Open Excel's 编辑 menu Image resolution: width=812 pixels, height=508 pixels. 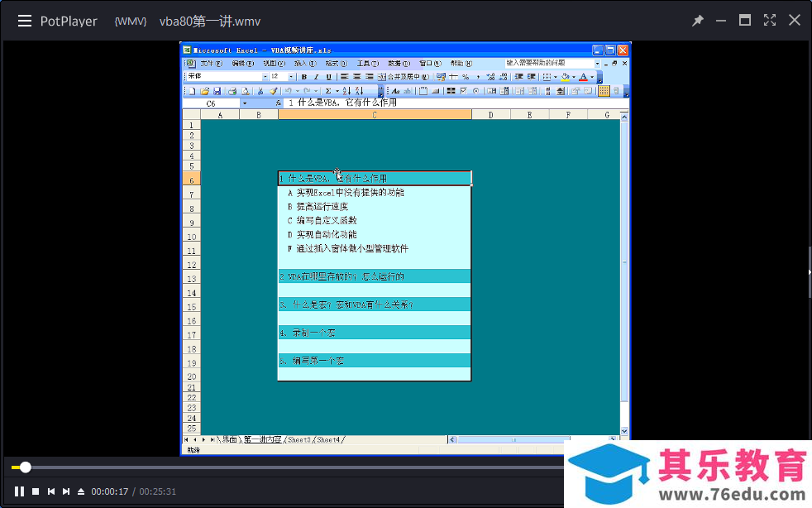click(243, 63)
